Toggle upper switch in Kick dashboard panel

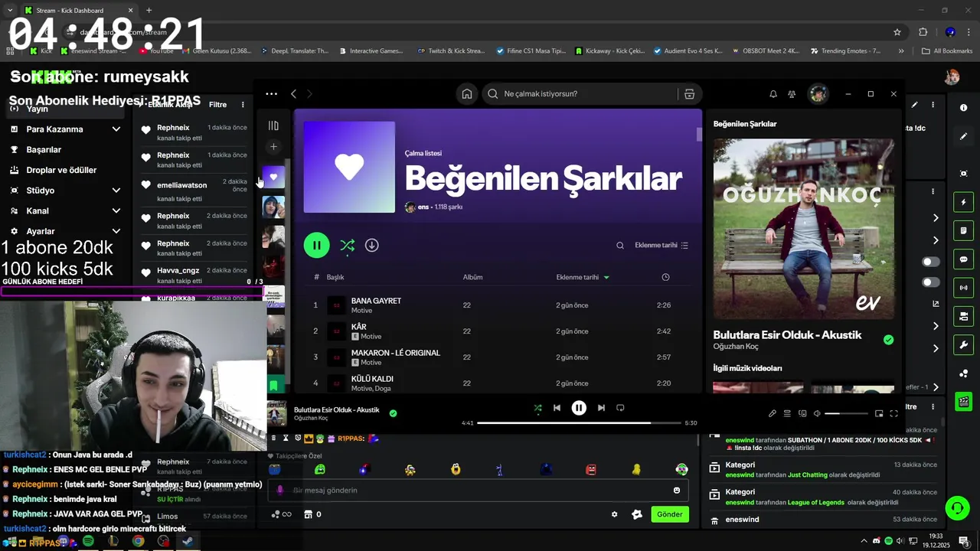point(931,262)
